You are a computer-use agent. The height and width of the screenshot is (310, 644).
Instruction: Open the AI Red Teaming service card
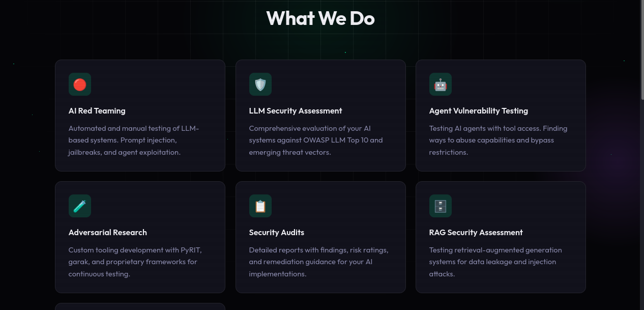click(140, 115)
